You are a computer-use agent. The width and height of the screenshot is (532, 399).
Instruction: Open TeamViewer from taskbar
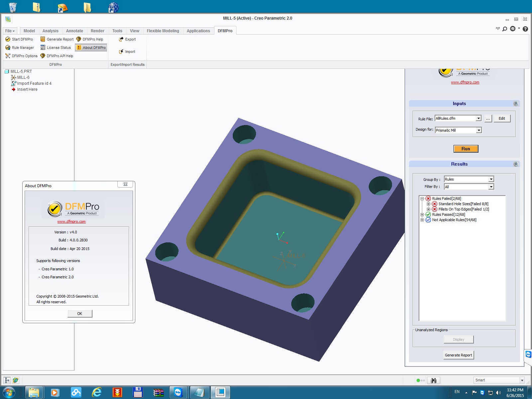178,393
